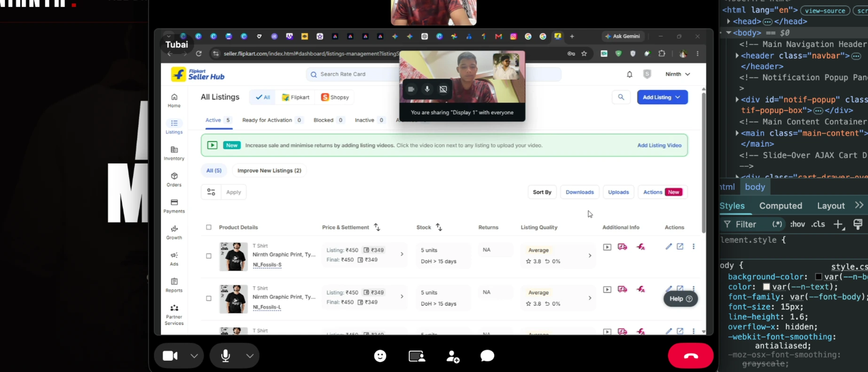Toggle the camera button in call bar
This screenshot has width=868, height=372.
point(170,356)
